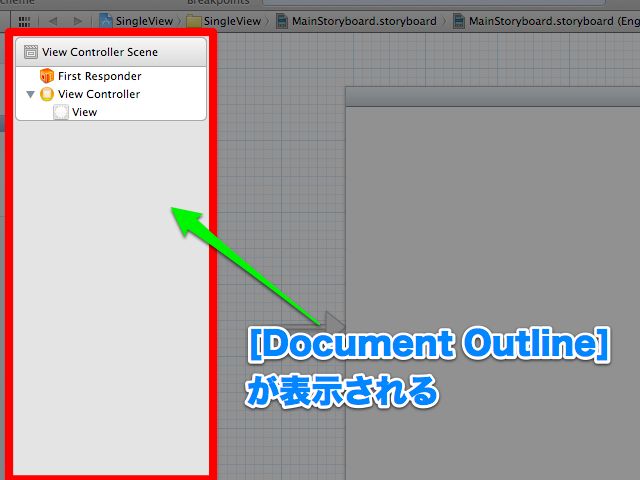Select First Responder in outline
The height and width of the screenshot is (480, 640).
[100, 76]
